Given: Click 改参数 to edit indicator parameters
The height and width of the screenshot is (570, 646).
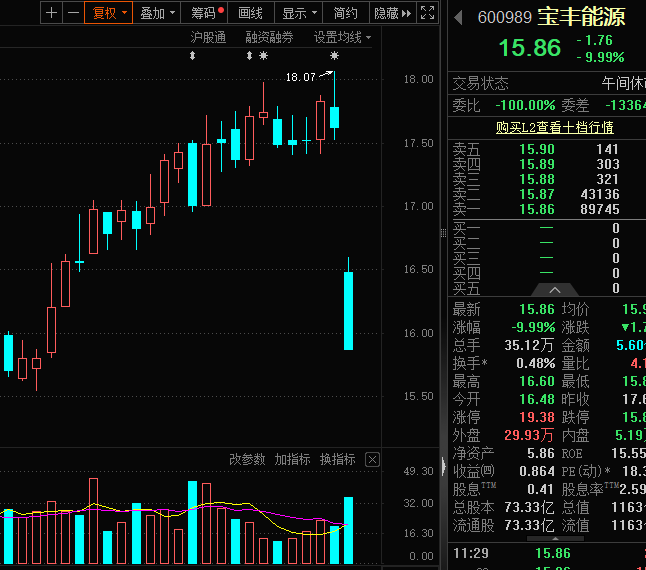Looking at the screenshot, I should 247,459.
